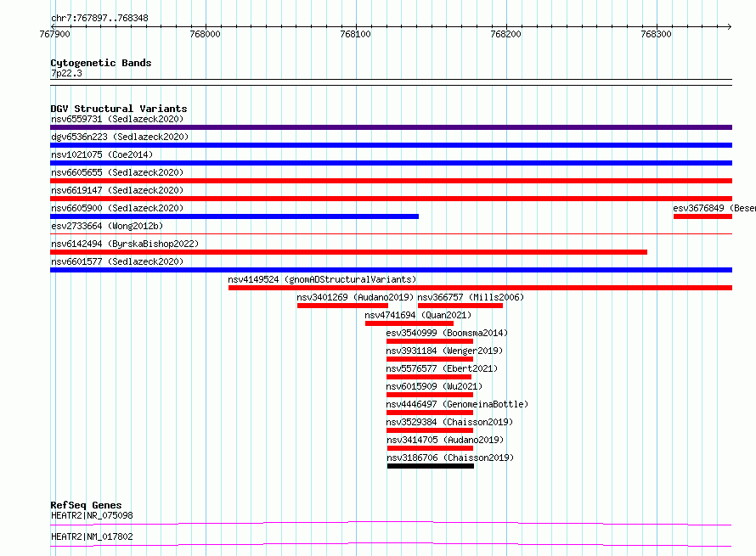The width and height of the screenshot is (756, 556).
Task: Click nsv6601577 (Sedlazeck2020) label
Action: coord(117,261)
